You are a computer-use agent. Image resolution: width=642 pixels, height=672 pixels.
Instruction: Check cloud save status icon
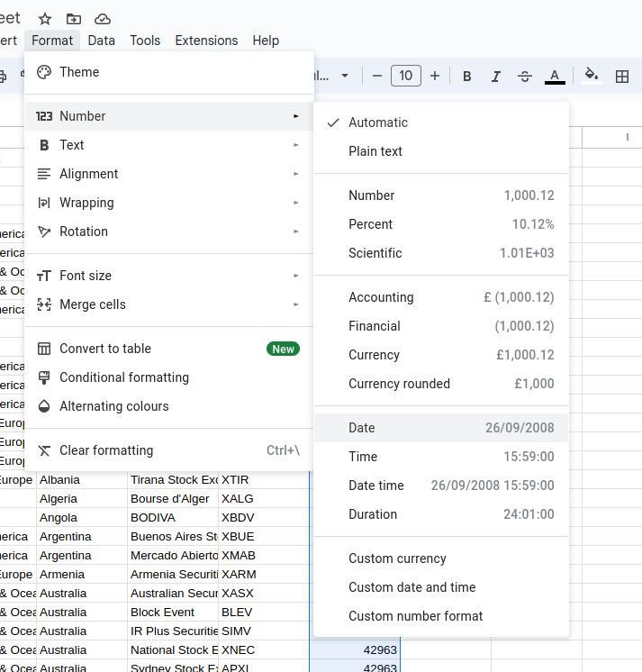[x=103, y=19]
